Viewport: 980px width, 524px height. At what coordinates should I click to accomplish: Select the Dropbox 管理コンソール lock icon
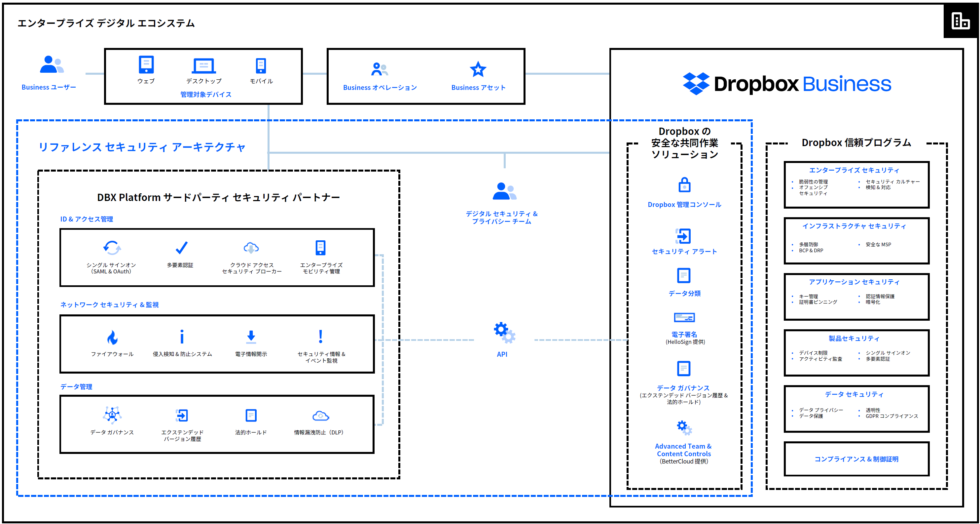tap(684, 185)
